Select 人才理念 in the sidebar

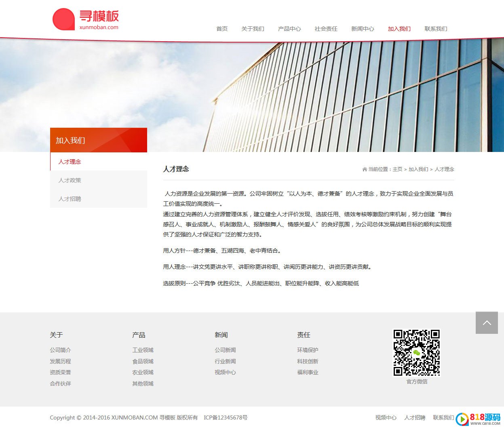(x=99, y=162)
